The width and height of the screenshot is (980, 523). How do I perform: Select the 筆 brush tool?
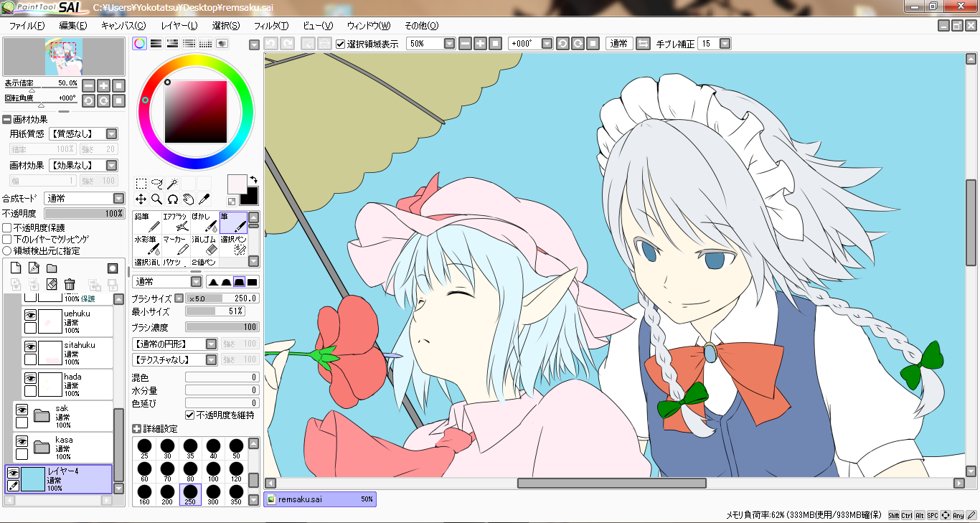(x=233, y=222)
